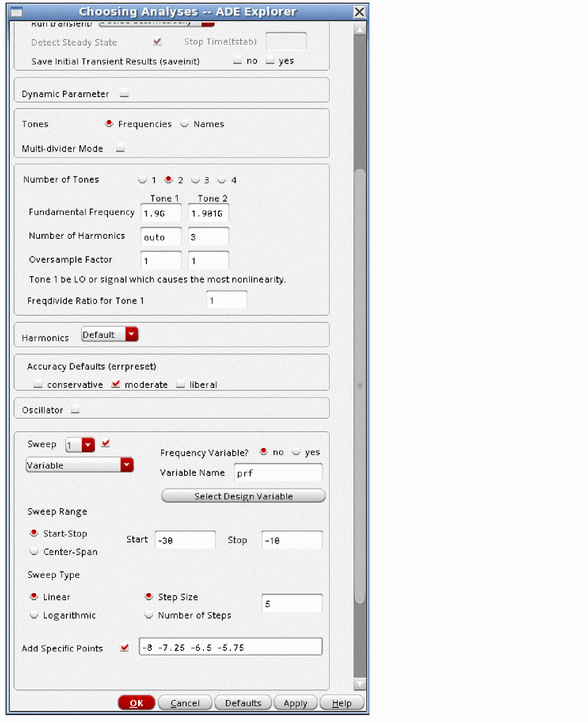
Task: Click Tone 2 Fundamental Frequency field
Action: click(x=208, y=213)
